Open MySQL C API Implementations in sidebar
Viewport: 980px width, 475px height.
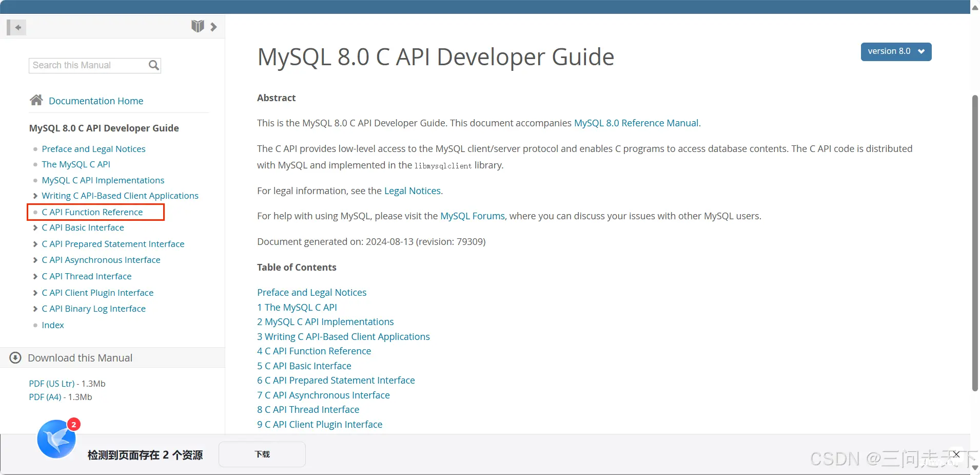coord(103,180)
